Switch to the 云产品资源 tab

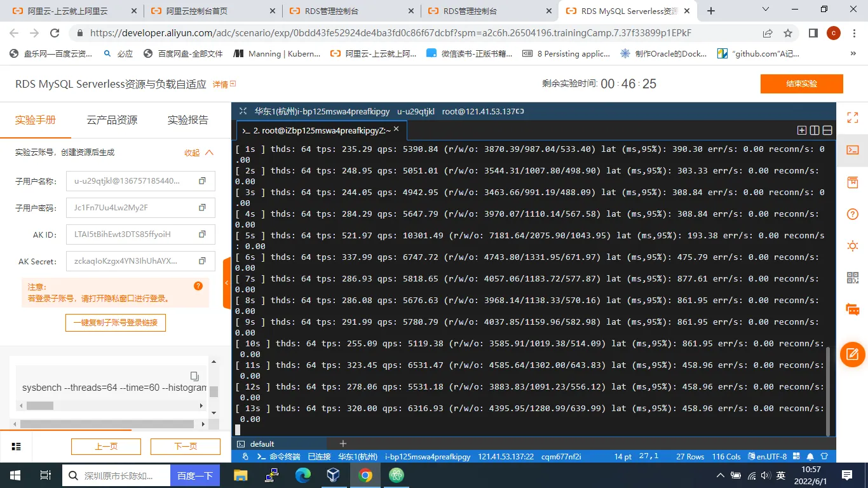point(112,120)
